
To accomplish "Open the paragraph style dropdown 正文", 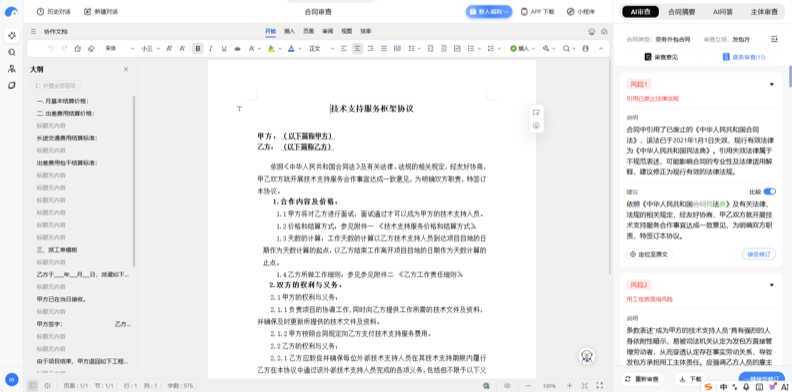I will click(322, 48).
